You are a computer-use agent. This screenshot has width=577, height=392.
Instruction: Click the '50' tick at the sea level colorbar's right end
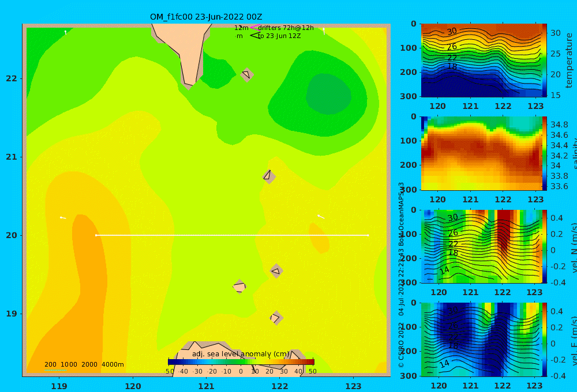point(312,371)
